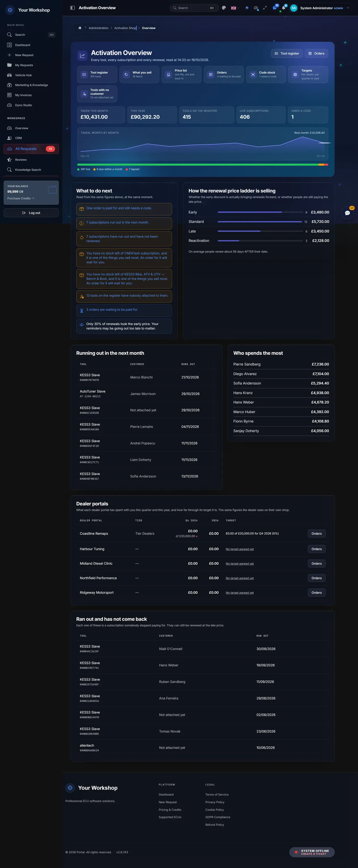Expand System Administrator account menu
This screenshot has height=868, width=358.
click(x=320, y=8)
